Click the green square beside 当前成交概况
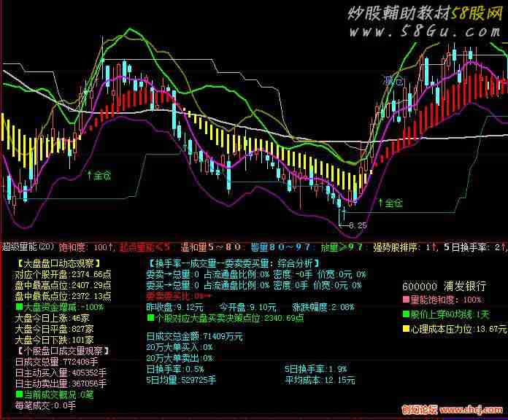Screen dimensions: 508x420 click(x=19, y=394)
